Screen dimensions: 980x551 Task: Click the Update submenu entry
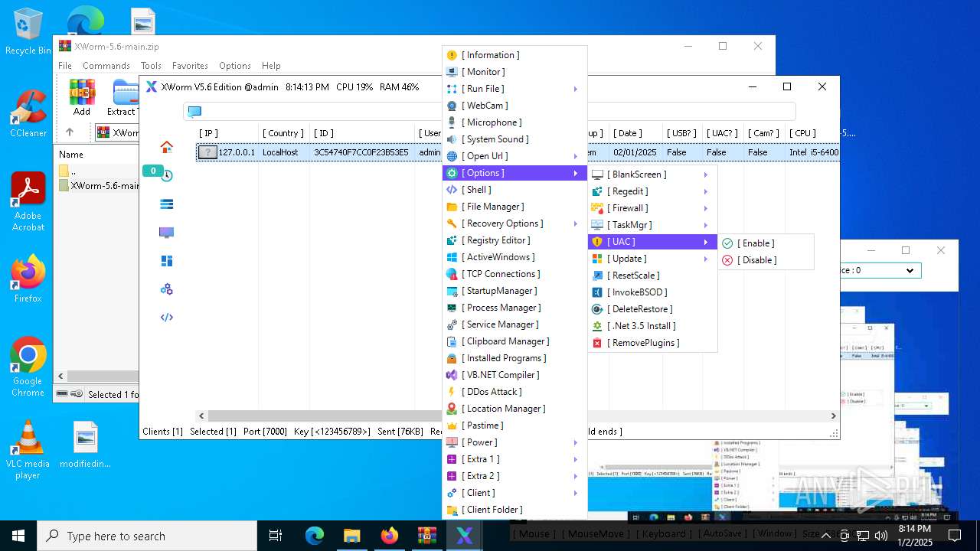click(652, 259)
